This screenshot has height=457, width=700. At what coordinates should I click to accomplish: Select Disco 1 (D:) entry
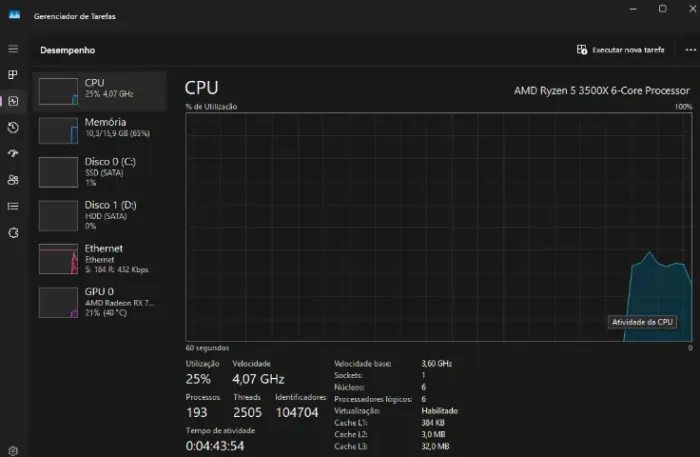pos(100,215)
